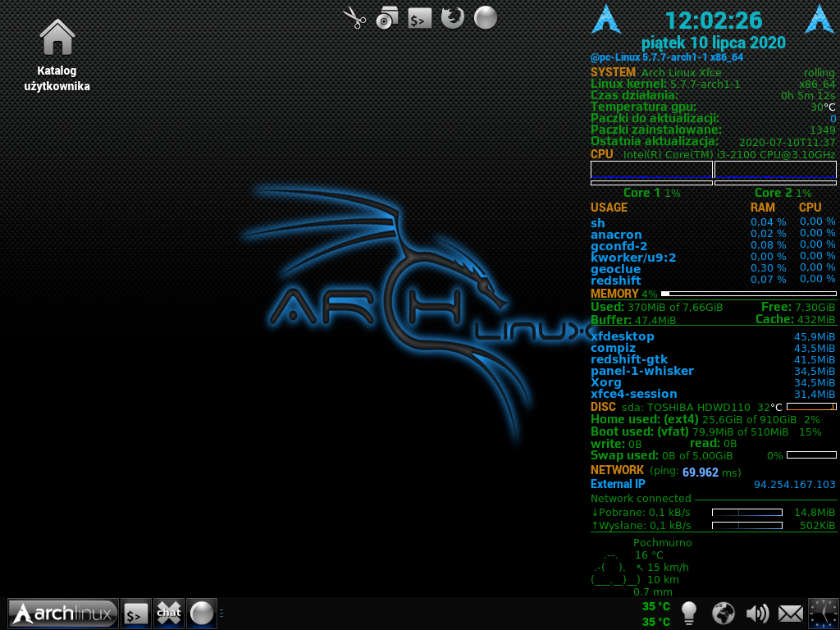This screenshot has height=630, width=840.
Task: Click the 'Xorg' memory row
Action: tap(713, 382)
